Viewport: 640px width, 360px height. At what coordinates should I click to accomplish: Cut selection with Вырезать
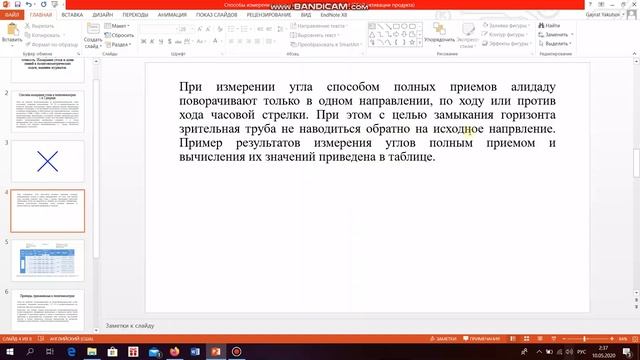tap(40, 26)
